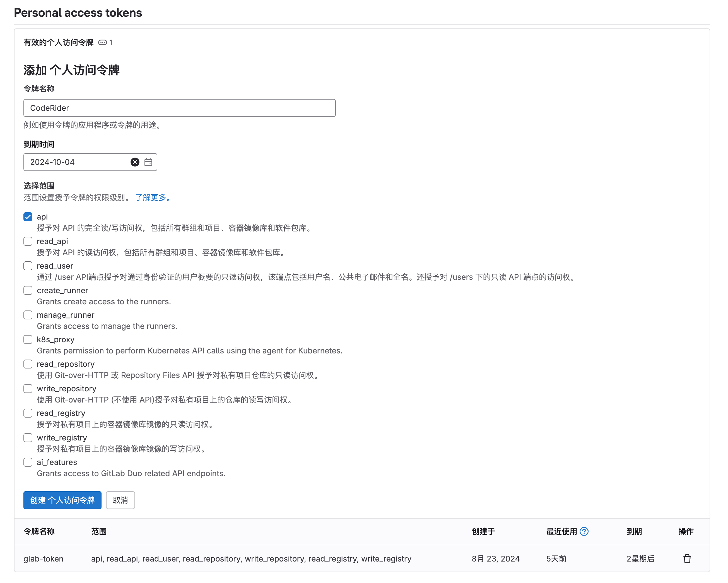The image size is (728, 583).
Task: Revoke glab-token with the trash icon
Action: pyautogui.click(x=687, y=559)
